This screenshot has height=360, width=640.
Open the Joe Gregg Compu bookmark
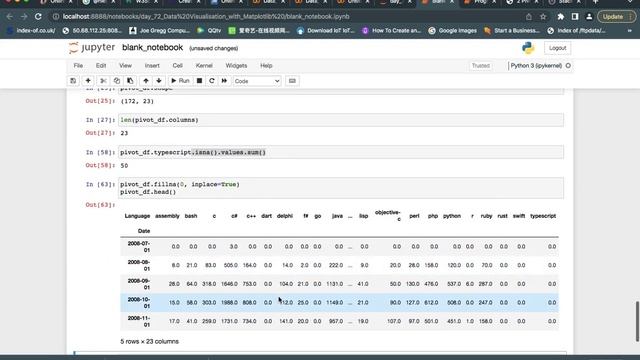click(x=160, y=31)
